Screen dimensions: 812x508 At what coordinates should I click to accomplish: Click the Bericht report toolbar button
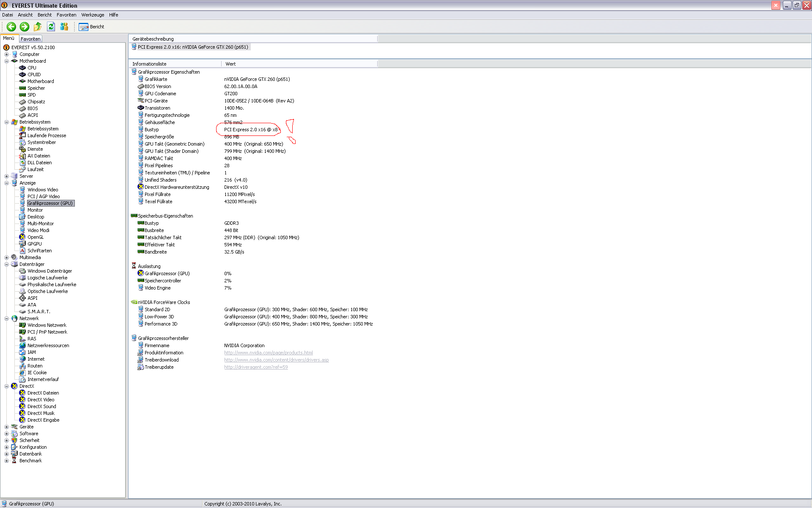[x=92, y=27]
